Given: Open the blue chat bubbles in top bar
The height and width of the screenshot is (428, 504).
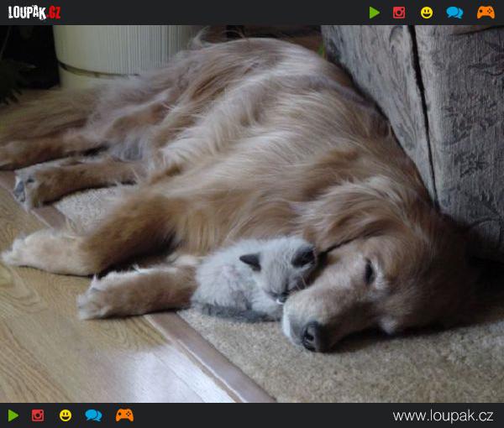Looking at the screenshot, I should click(454, 13).
